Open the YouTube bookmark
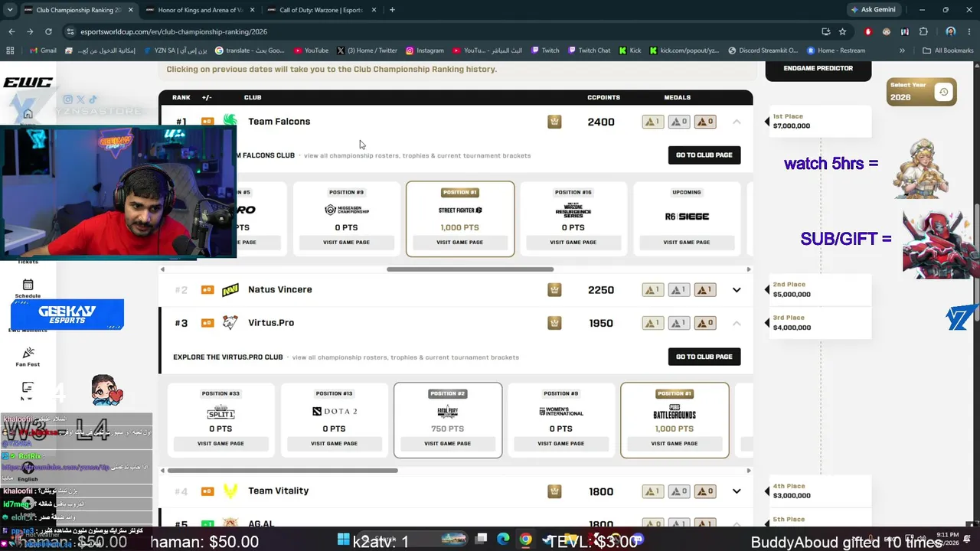The height and width of the screenshot is (551, 980). click(x=311, y=51)
